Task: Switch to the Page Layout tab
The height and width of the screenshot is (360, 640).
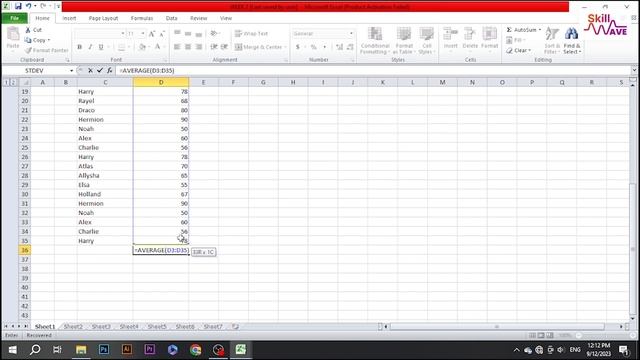Action: click(103, 18)
